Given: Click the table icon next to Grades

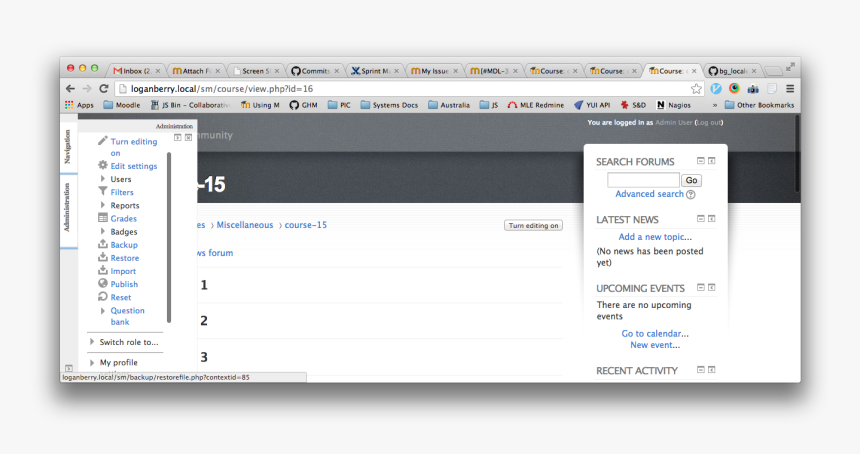Looking at the screenshot, I should pyautogui.click(x=103, y=218).
